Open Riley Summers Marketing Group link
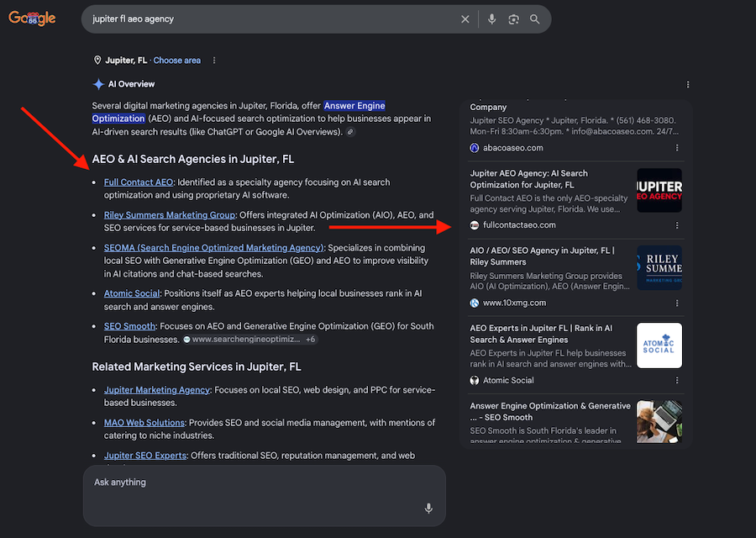The width and height of the screenshot is (756, 538). pyautogui.click(x=170, y=215)
